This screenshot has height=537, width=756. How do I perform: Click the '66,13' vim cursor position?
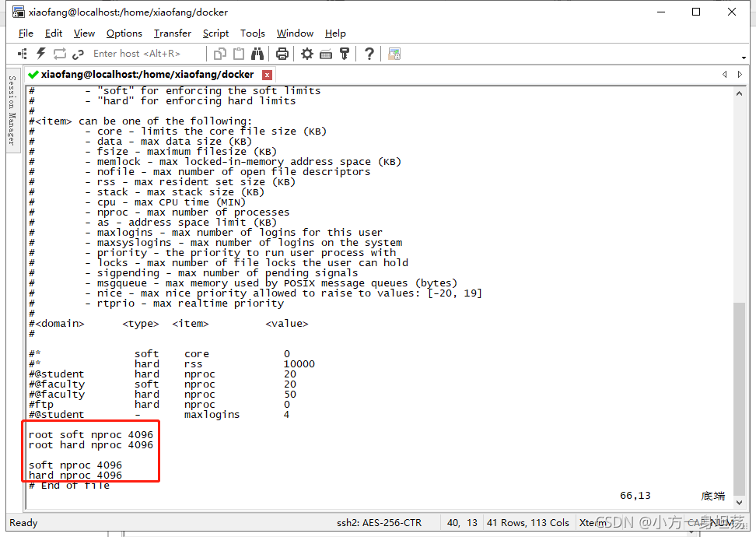coord(635,496)
